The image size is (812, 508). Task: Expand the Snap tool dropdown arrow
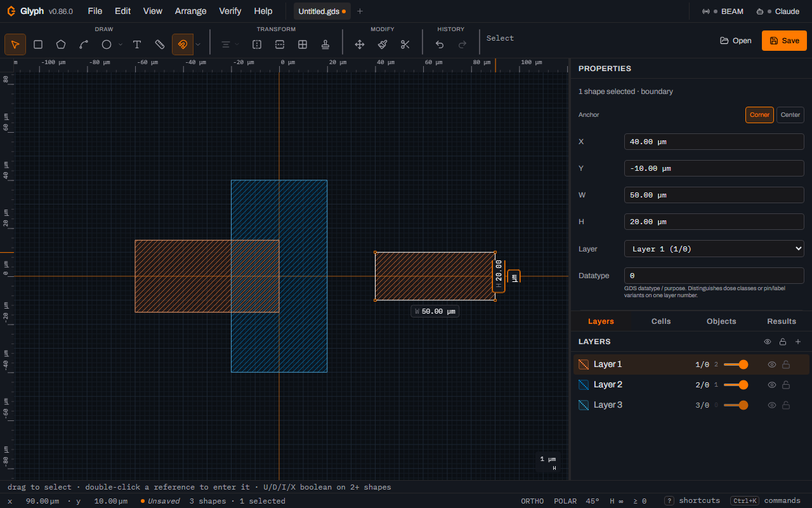[198, 44]
